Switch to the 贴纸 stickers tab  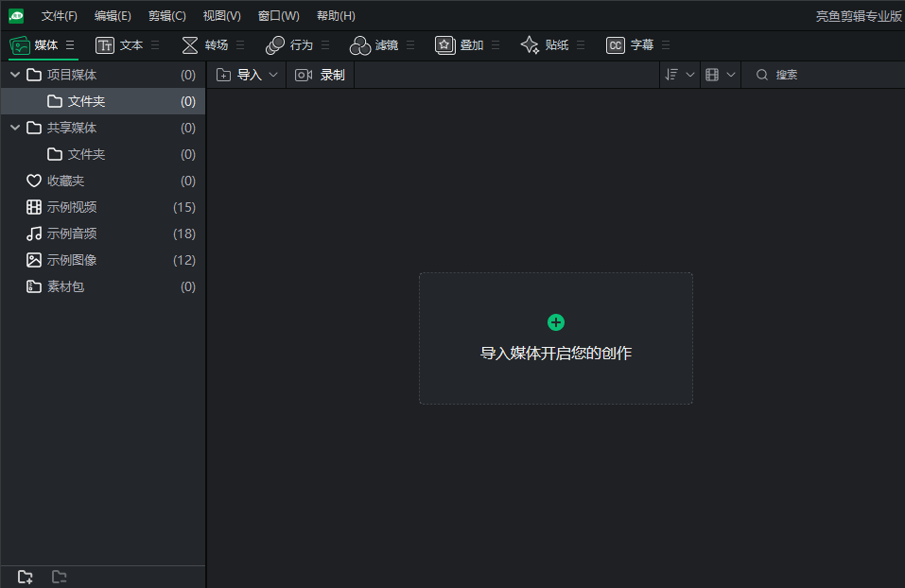coord(545,45)
